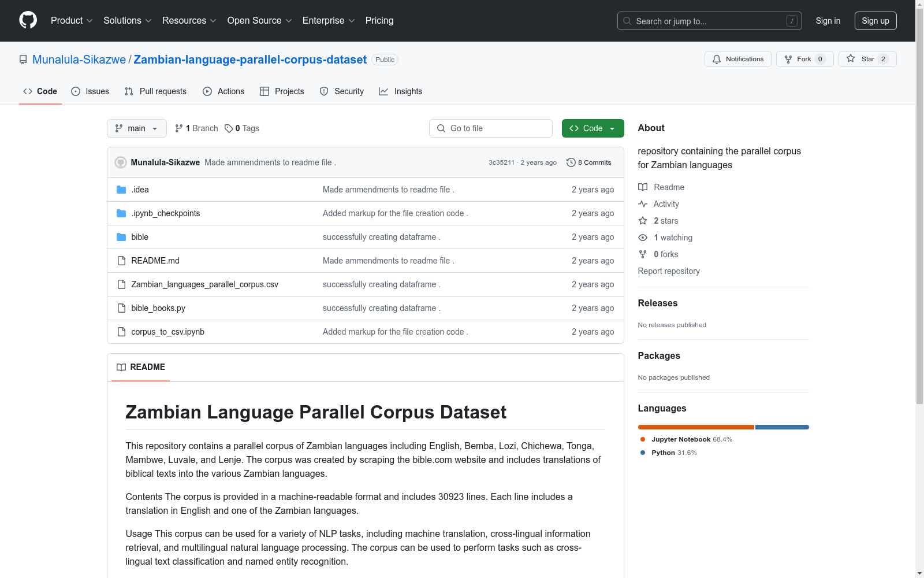Click the .idea folder icon
Image resolution: width=924 pixels, height=578 pixels.
121,190
